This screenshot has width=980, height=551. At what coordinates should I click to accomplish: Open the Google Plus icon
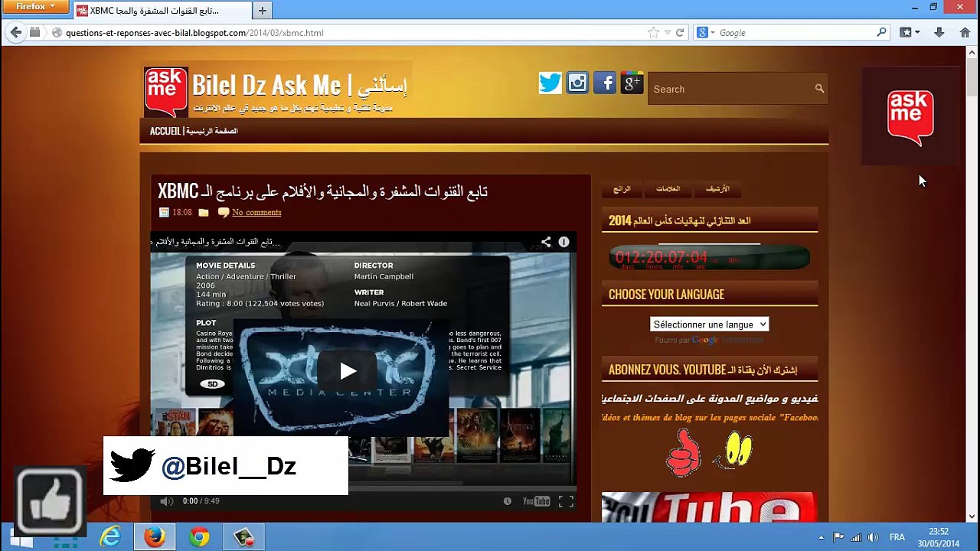coord(632,83)
